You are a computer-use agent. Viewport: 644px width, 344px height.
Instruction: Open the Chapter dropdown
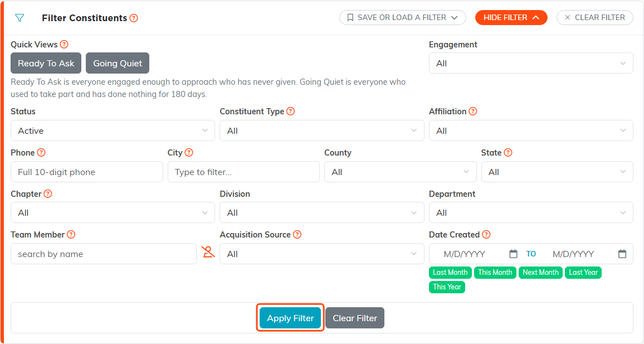point(113,212)
